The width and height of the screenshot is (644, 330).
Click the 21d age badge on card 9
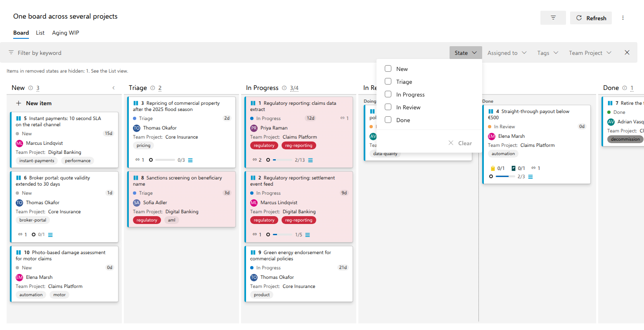(343, 268)
